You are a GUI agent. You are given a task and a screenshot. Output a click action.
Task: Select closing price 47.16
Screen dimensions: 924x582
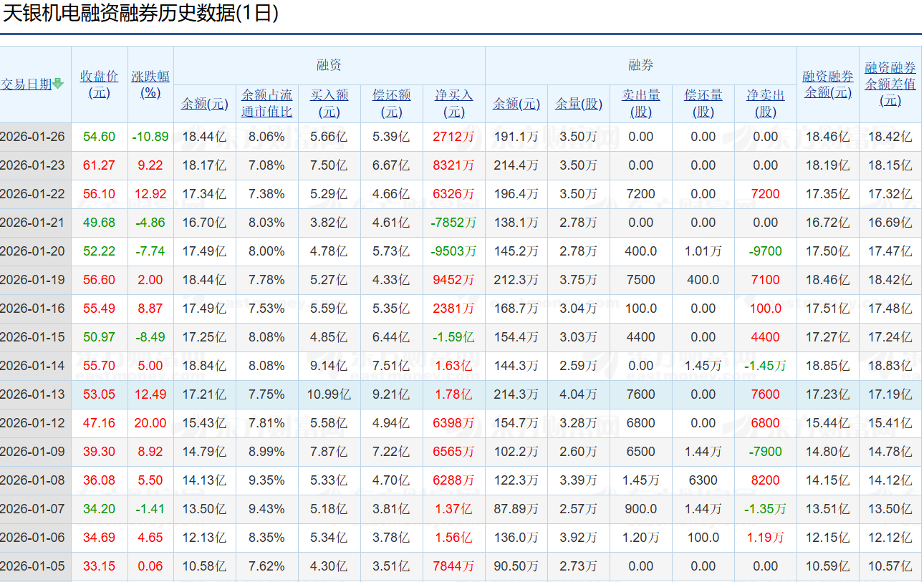coord(100,423)
